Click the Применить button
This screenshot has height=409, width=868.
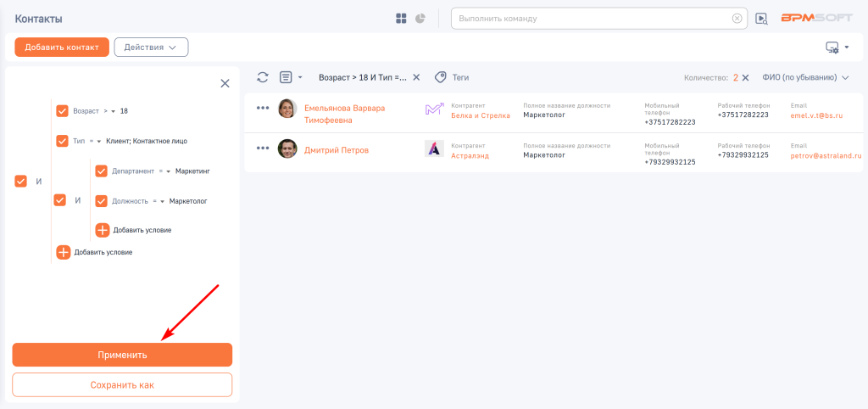(122, 355)
